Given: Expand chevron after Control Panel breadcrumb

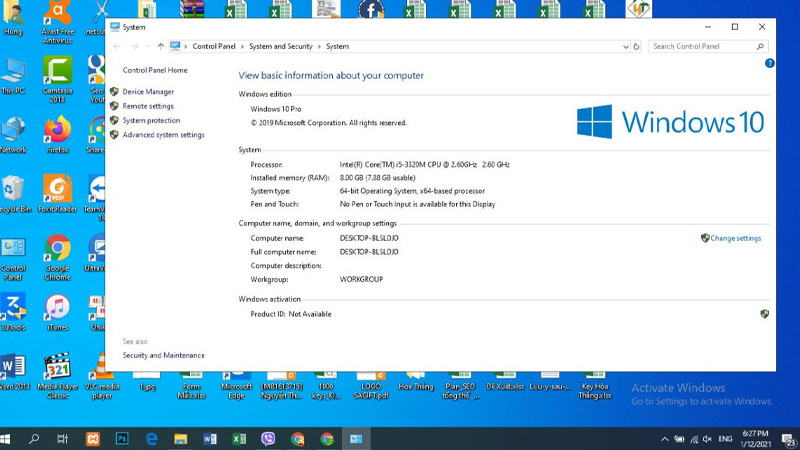Looking at the screenshot, I should coord(242,46).
